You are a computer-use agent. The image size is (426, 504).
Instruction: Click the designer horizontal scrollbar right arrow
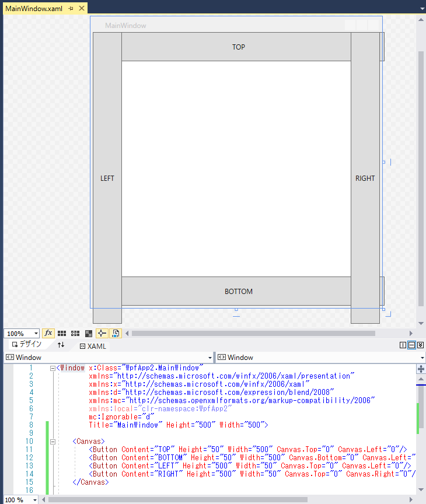point(411,333)
